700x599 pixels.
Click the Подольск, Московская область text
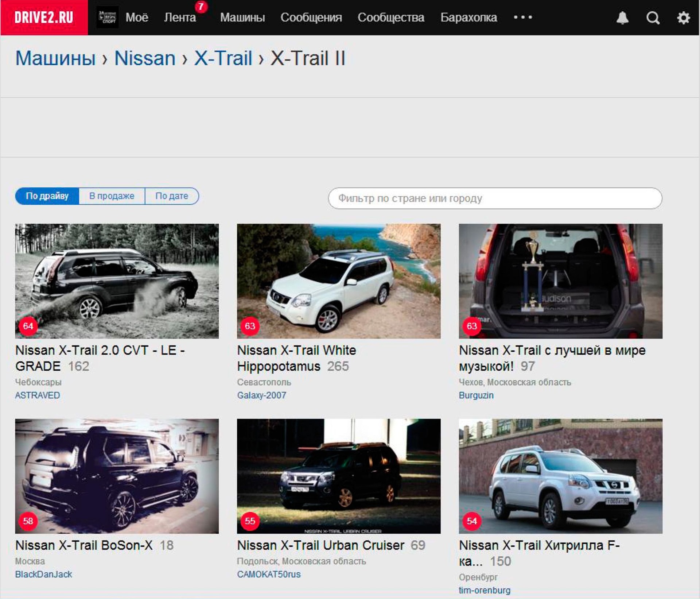pos(301,561)
